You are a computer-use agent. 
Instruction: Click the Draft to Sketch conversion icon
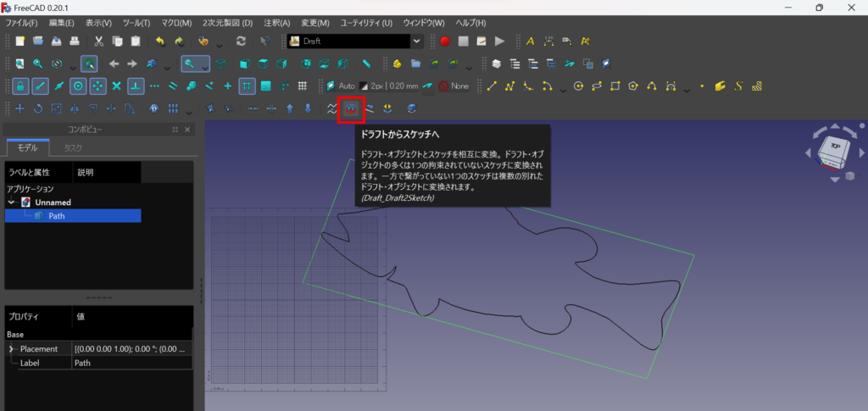point(350,109)
